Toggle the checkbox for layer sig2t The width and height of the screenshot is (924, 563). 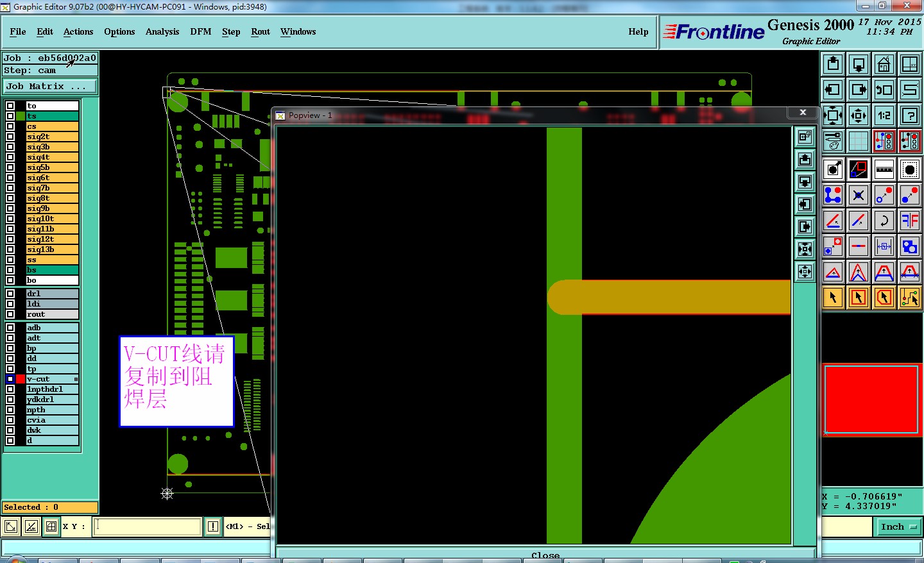[x=10, y=137]
